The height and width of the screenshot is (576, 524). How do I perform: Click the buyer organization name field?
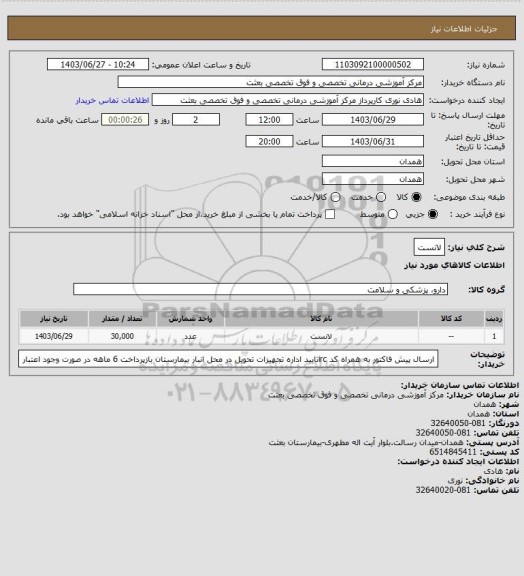coord(270,82)
